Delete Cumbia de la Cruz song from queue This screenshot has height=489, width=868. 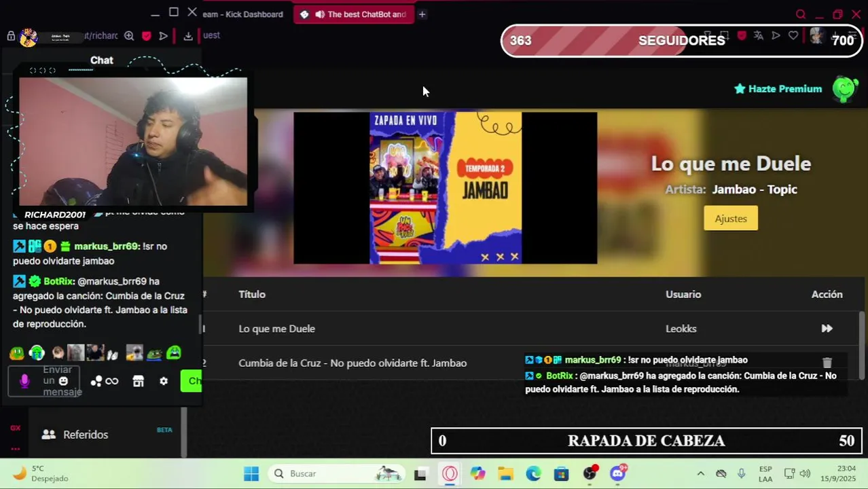(x=827, y=363)
